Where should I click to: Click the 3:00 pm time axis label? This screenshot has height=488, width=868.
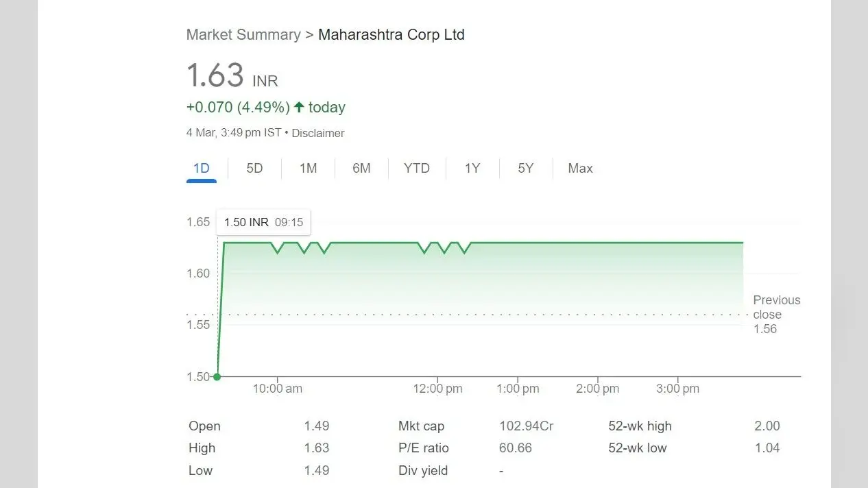[x=677, y=389]
